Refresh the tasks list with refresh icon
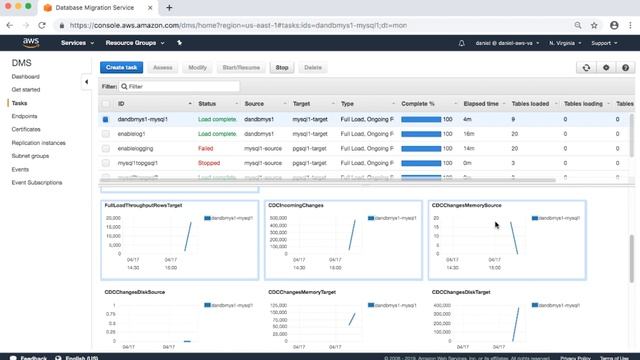The image size is (640, 360). click(x=586, y=68)
